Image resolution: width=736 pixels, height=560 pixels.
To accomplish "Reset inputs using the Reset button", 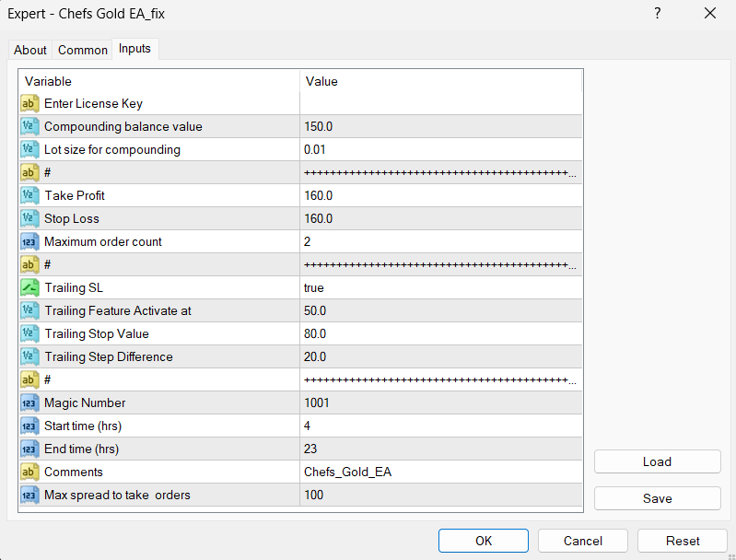I will coord(682,541).
